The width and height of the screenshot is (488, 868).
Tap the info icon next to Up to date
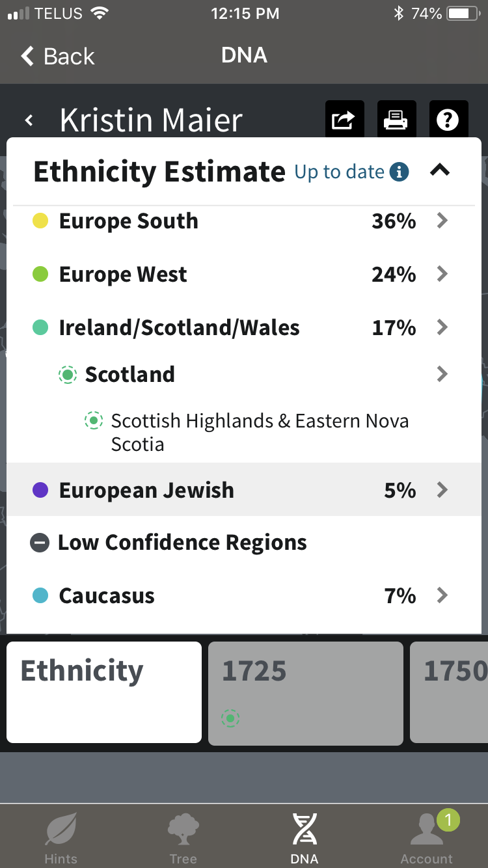pyautogui.click(x=399, y=172)
